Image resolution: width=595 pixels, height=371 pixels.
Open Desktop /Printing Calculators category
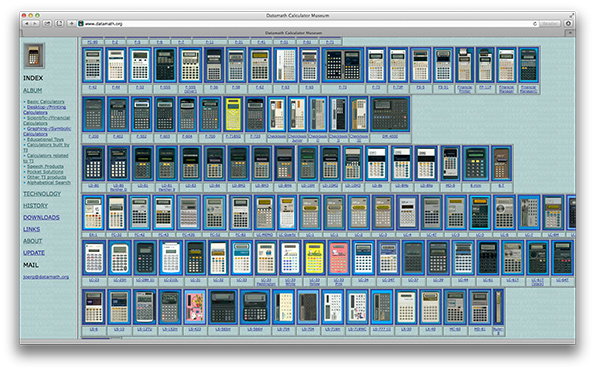[x=45, y=110]
